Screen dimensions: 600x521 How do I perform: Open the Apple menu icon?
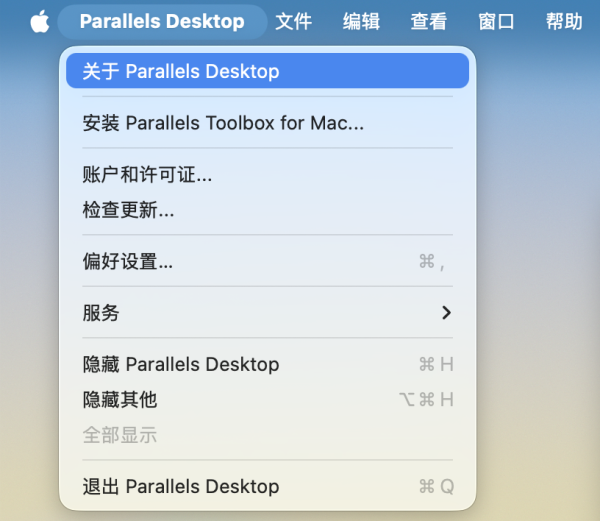pos(39,21)
